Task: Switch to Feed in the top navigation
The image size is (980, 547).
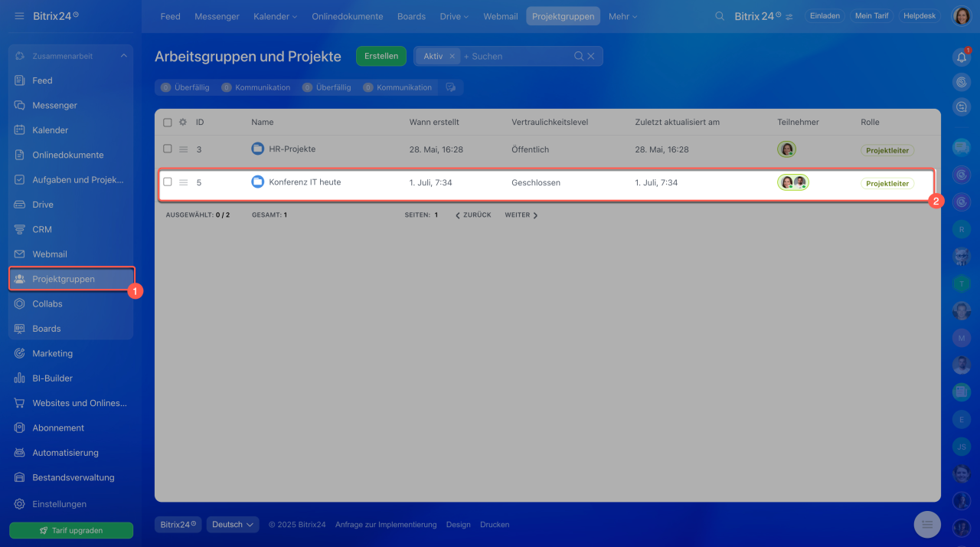Action: pyautogui.click(x=170, y=16)
